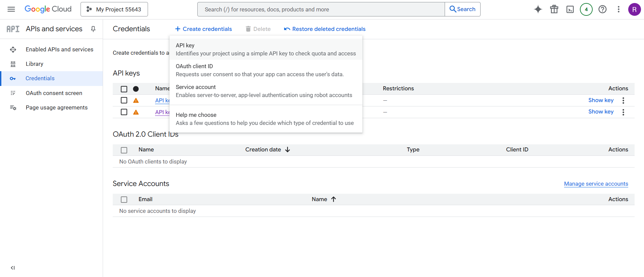This screenshot has height=277, width=644.
Task: Collapse the sidebar with the bottom arrow
Action: click(x=13, y=268)
